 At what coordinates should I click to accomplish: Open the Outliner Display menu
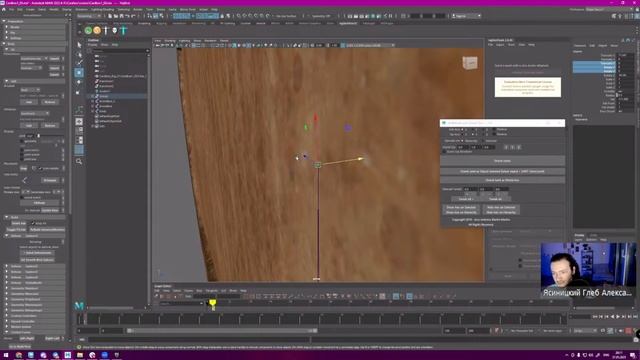point(93,45)
